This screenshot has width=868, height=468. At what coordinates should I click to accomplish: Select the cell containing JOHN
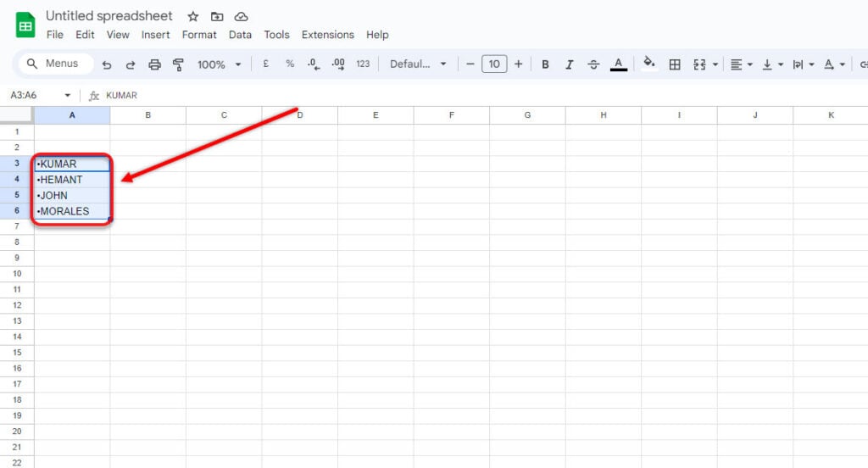(x=72, y=195)
